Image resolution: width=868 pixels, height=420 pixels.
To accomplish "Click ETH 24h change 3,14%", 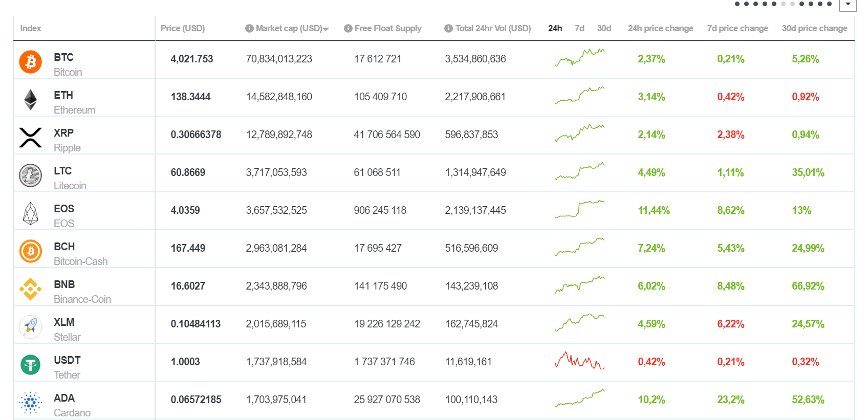I will 652,97.
